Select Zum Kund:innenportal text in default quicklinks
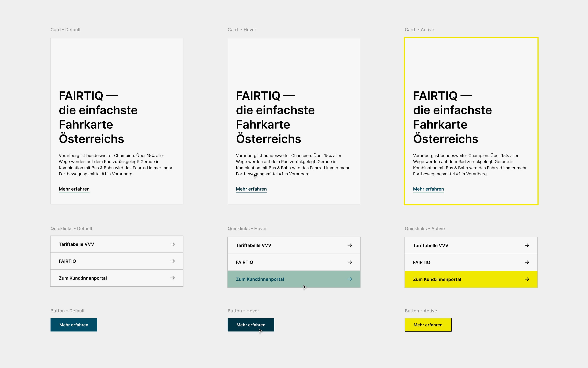This screenshot has width=588, height=368. click(83, 278)
